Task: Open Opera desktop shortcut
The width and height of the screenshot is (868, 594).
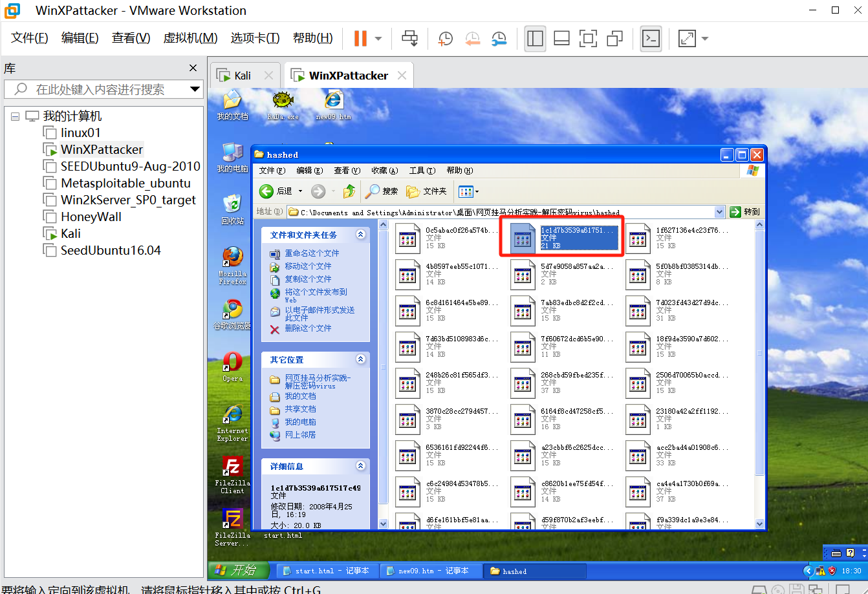Action: pyautogui.click(x=232, y=366)
